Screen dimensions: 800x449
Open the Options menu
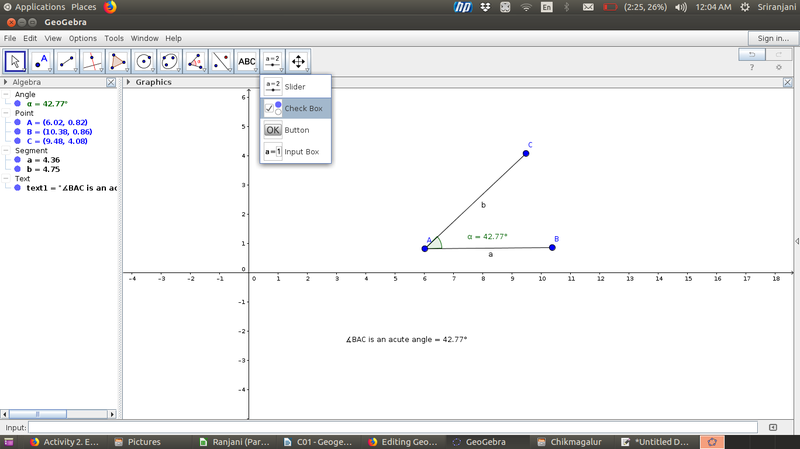(x=83, y=38)
